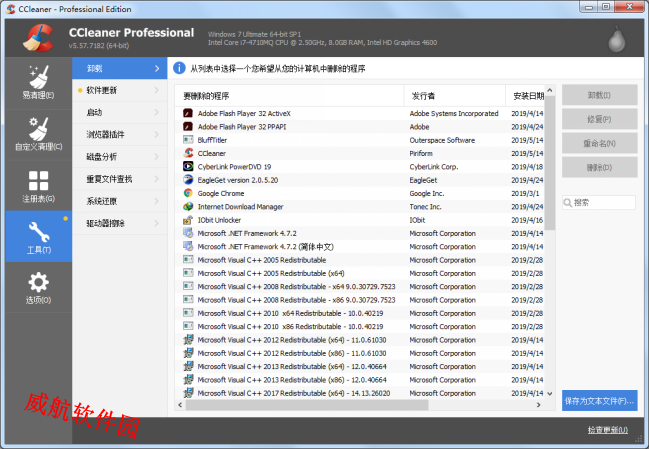Viewport: 649px width, 449px height.
Task: Open Custom Clean section in sidebar
Action: (x=38, y=134)
